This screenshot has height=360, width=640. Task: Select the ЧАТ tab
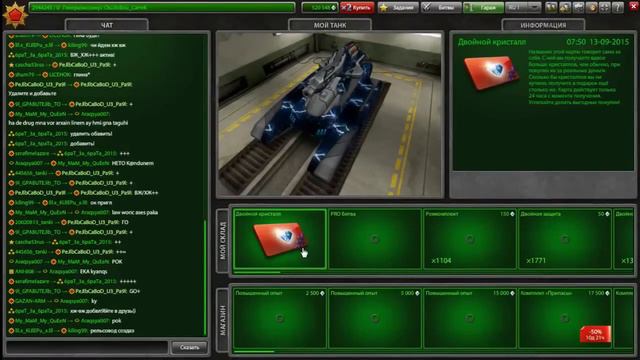point(107,25)
